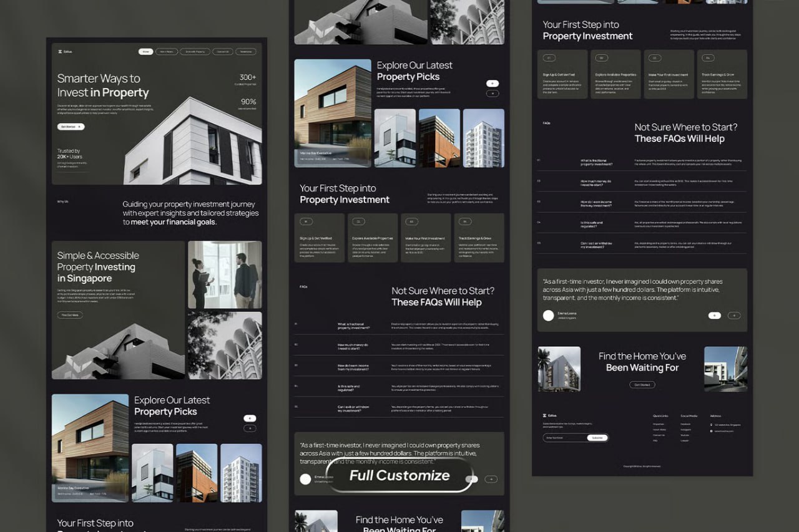Image resolution: width=799 pixels, height=532 pixels.
Task: Click dark carousel pill in middle mockup Property Picks
Action: point(493,94)
